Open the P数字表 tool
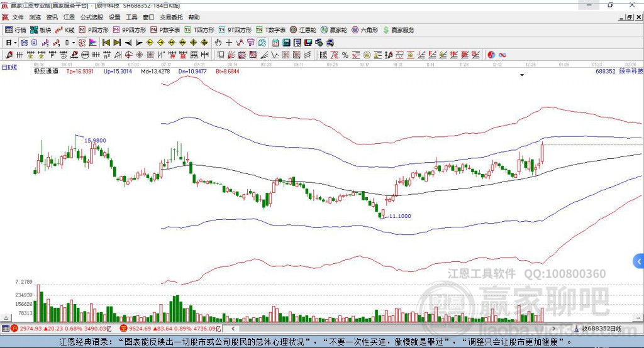This screenshot has height=348, width=644. [165, 30]
